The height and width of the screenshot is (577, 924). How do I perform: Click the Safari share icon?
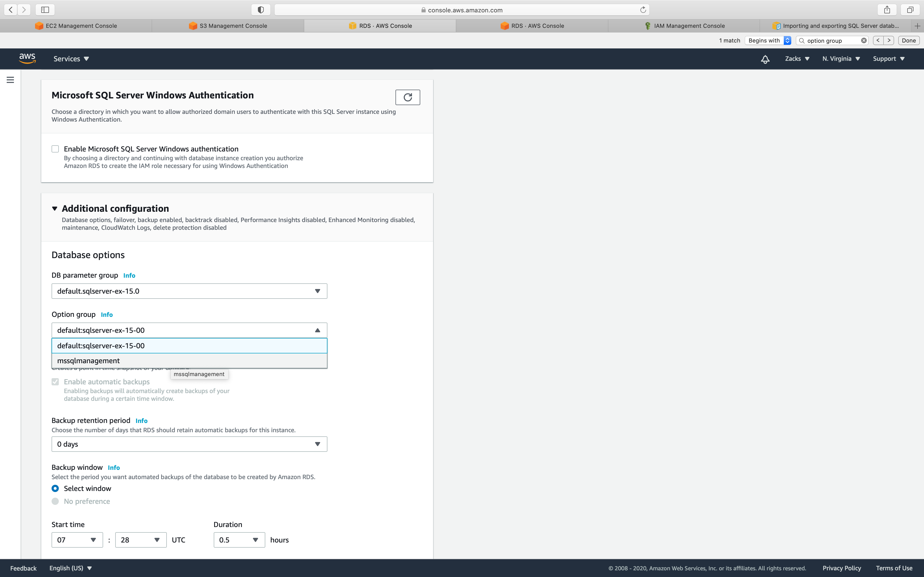(x=887, y=10)
